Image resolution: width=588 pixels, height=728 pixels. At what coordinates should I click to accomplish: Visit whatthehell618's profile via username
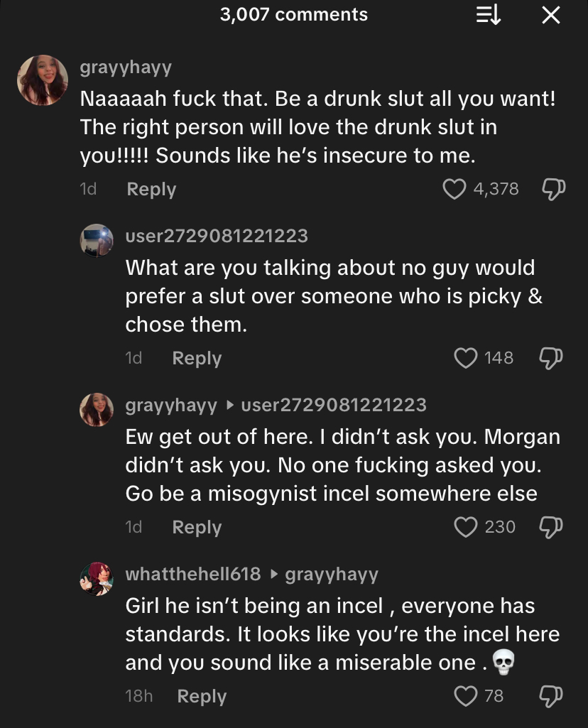pos(193,574)
